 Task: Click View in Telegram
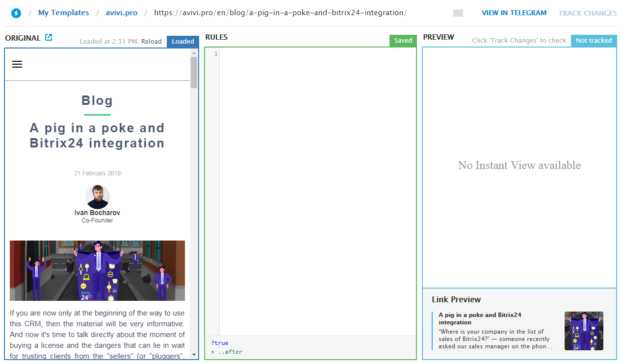[514, 13]
